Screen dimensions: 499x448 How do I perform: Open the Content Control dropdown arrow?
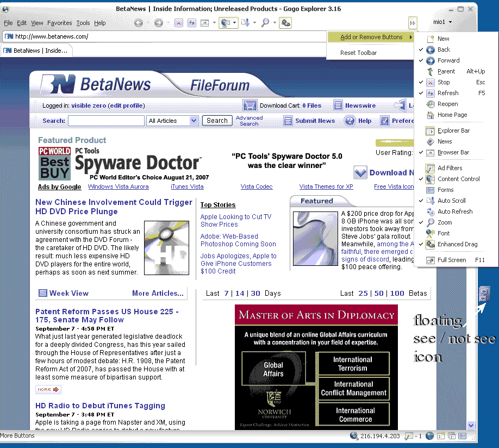[x=234, y=23]
